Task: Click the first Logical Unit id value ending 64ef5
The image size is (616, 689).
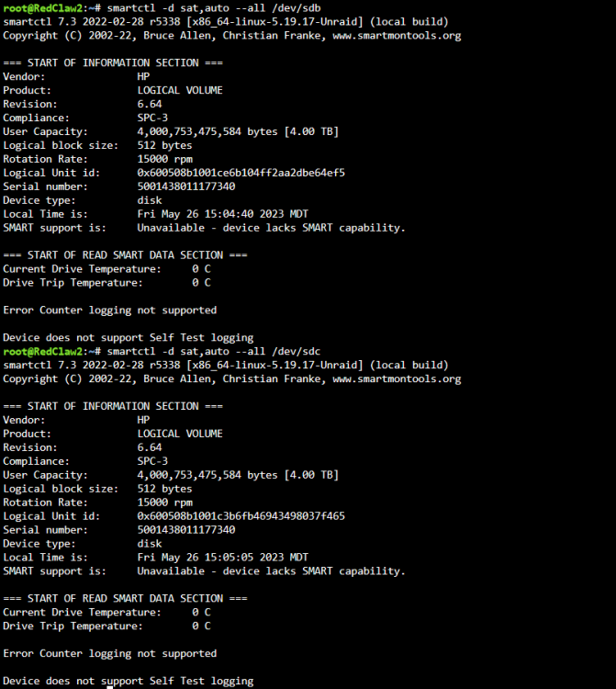Action: (x=241, y=173)
